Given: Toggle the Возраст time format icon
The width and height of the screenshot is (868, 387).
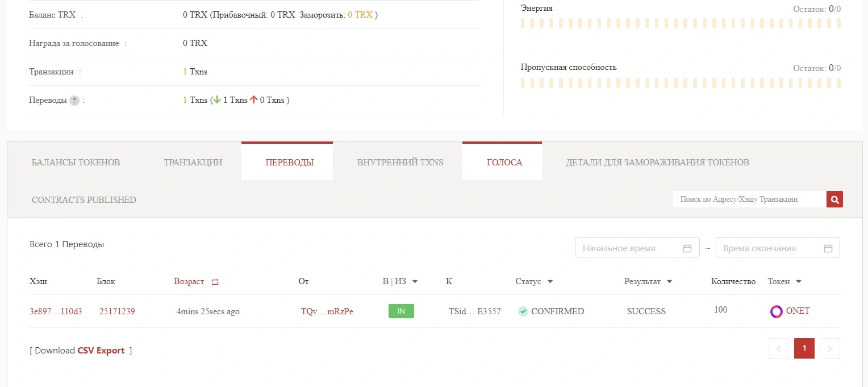Looking at the screenshot, I should [x=215, y=282].
